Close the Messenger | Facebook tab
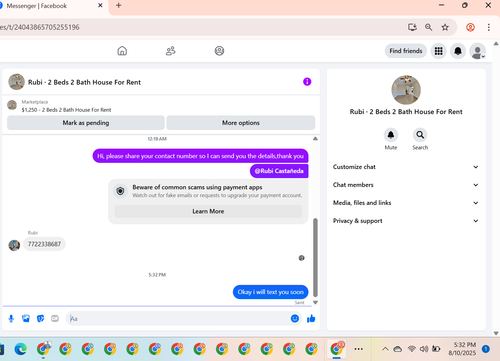Screen dimensions: 500x361 100,6
